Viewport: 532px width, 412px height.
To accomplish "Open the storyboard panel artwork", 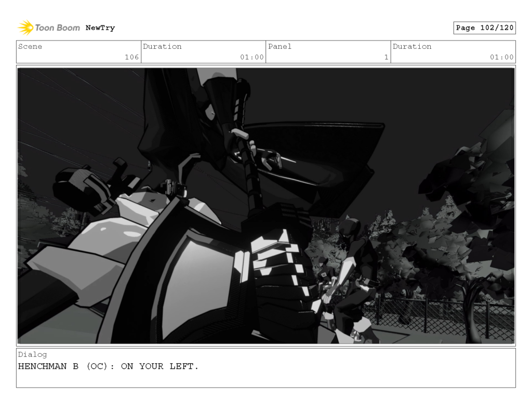I will coord(266,204).
